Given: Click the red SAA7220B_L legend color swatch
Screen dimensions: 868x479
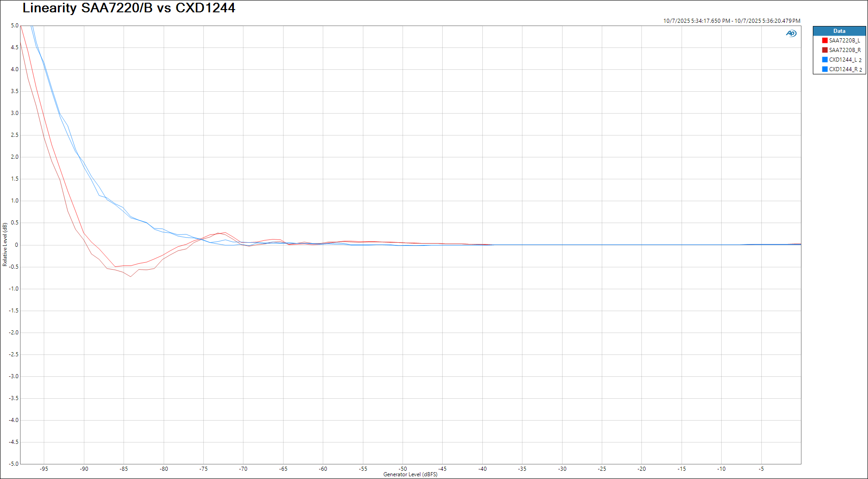Looking at the screenshot, I should [825, 41].
